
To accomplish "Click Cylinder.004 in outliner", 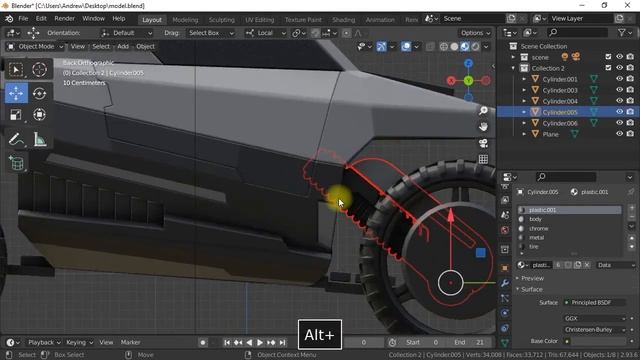I will [x=560, y=101].
